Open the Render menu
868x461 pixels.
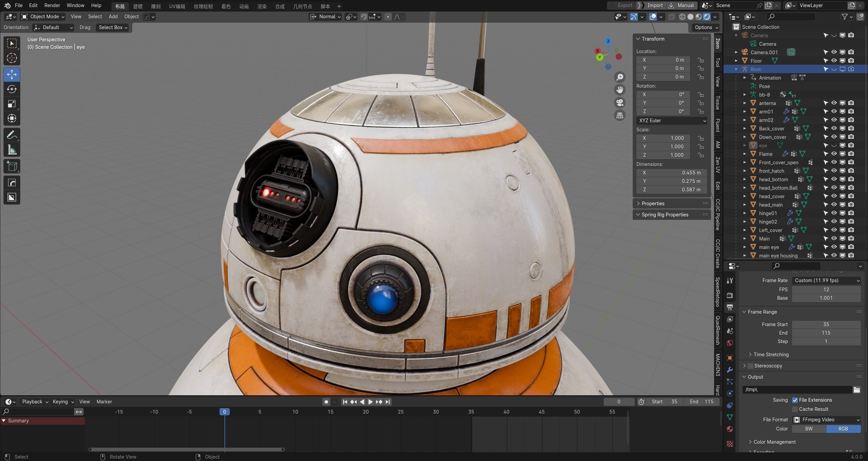click(x=52, y=5)
